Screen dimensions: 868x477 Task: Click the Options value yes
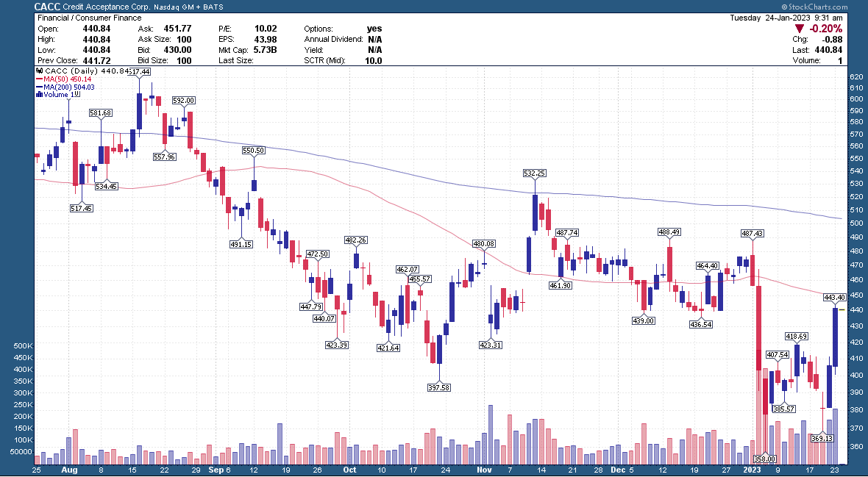coord(374,29)
